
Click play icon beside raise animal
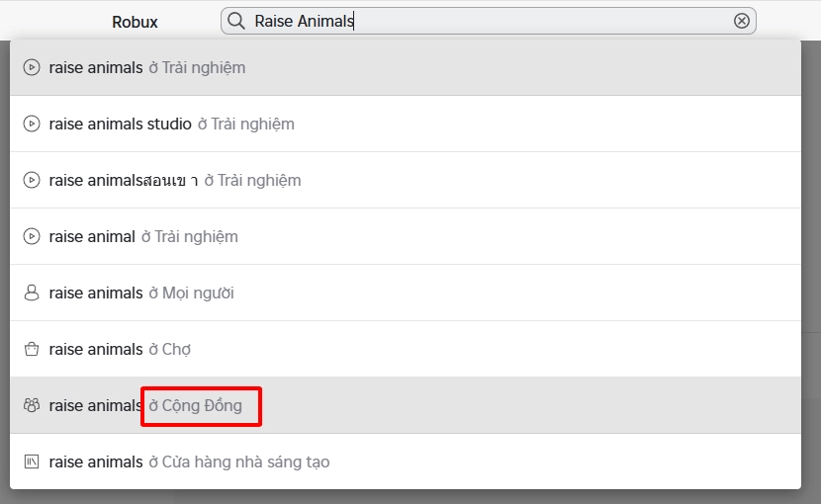pyautogui.click(x=32, y=237)
